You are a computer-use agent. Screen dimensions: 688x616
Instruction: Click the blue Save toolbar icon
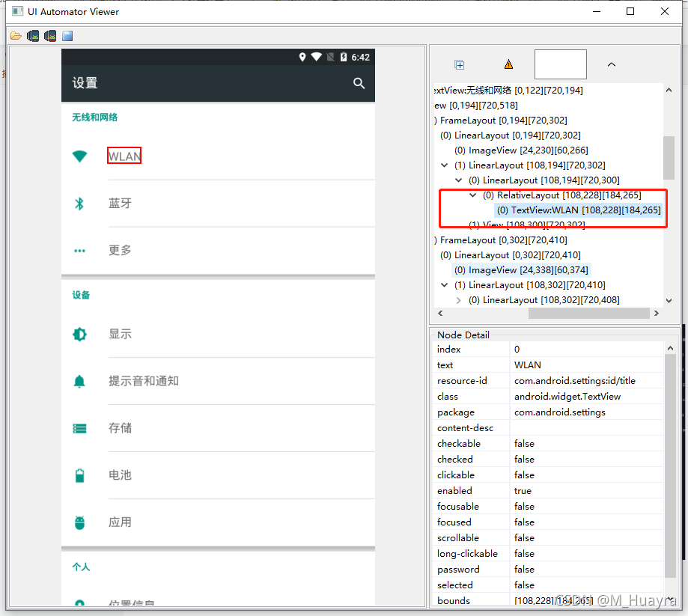tap(67, 36)
